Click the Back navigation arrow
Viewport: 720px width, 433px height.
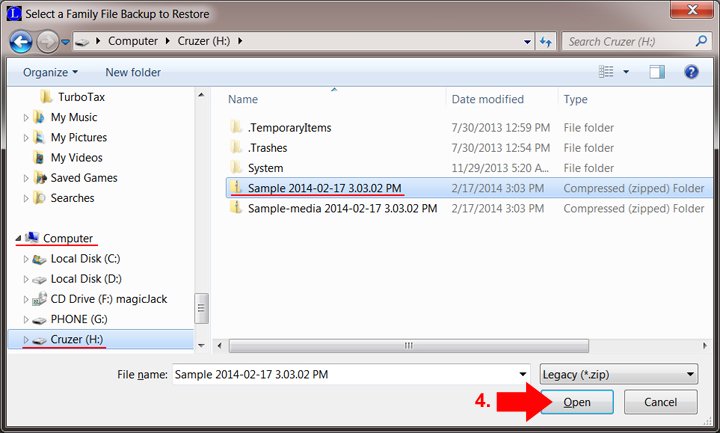tap(21, 42)
